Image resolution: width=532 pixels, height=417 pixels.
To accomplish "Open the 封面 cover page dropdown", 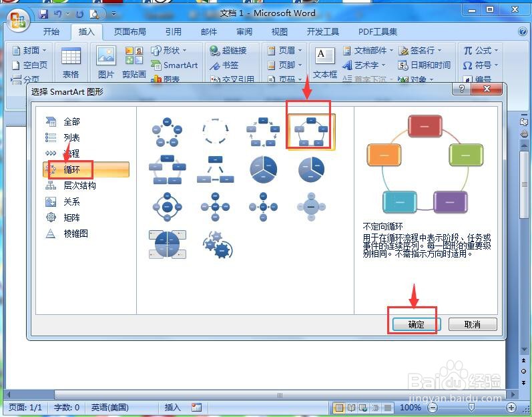I will [29, 51].
